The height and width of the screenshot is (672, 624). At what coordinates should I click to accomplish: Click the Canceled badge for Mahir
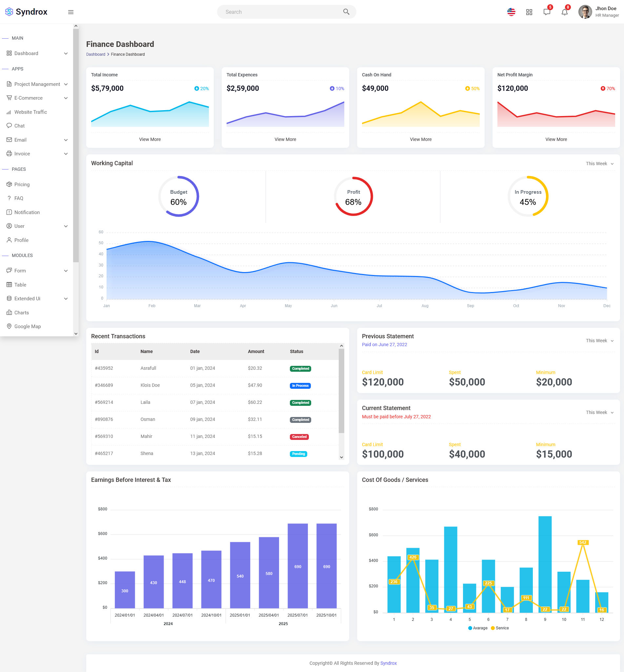click(x=299, y=437)
